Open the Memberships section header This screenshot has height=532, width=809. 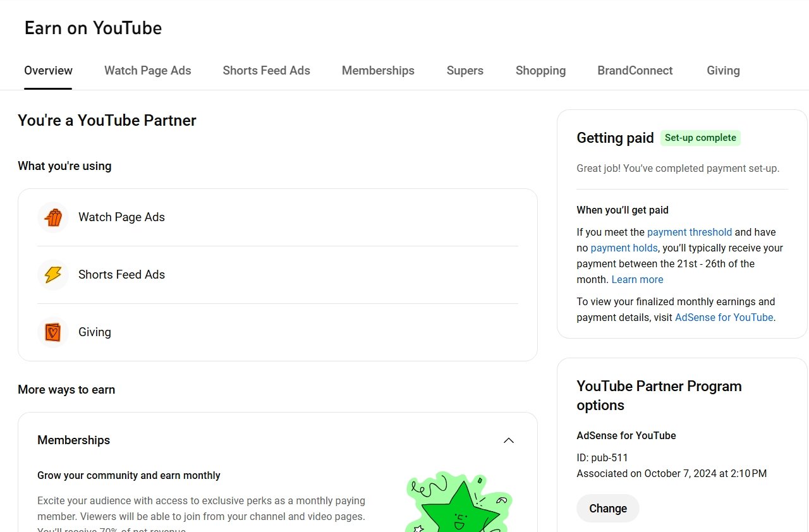pyautogui.click(x=74, y=440)
